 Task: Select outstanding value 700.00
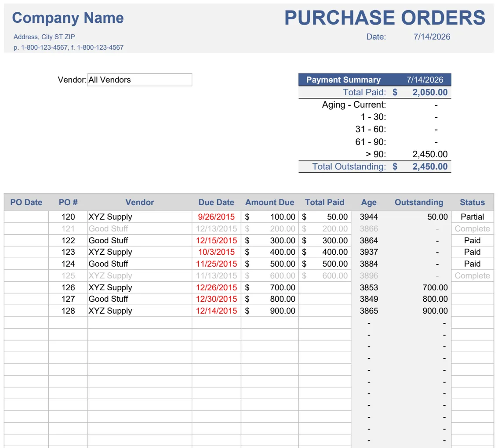click(435, 287)
